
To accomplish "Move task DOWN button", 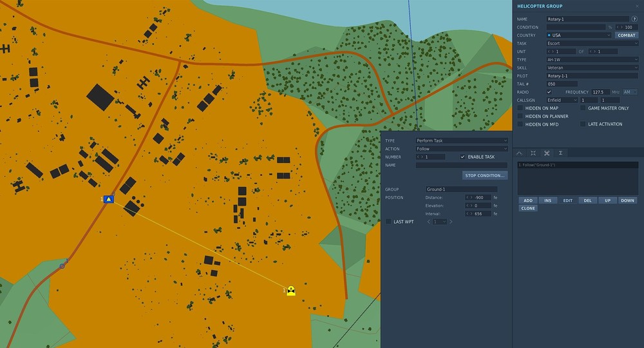I will pos(627,200).
